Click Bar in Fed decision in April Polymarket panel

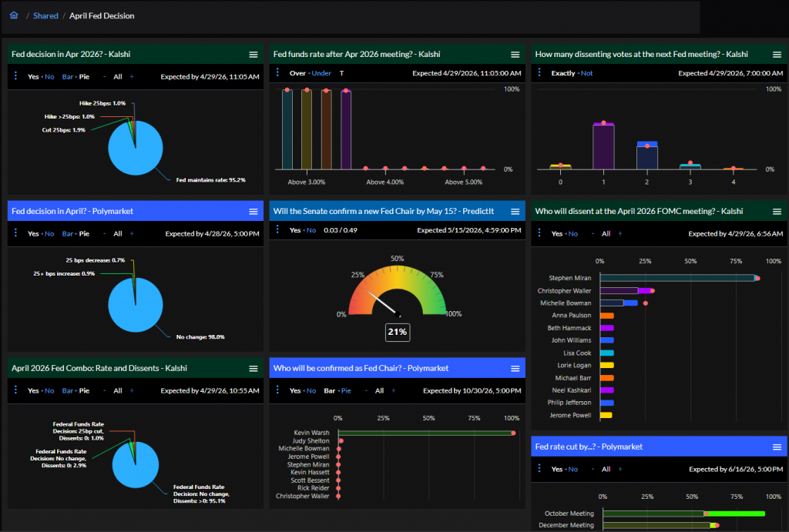(x=69, y=233)
